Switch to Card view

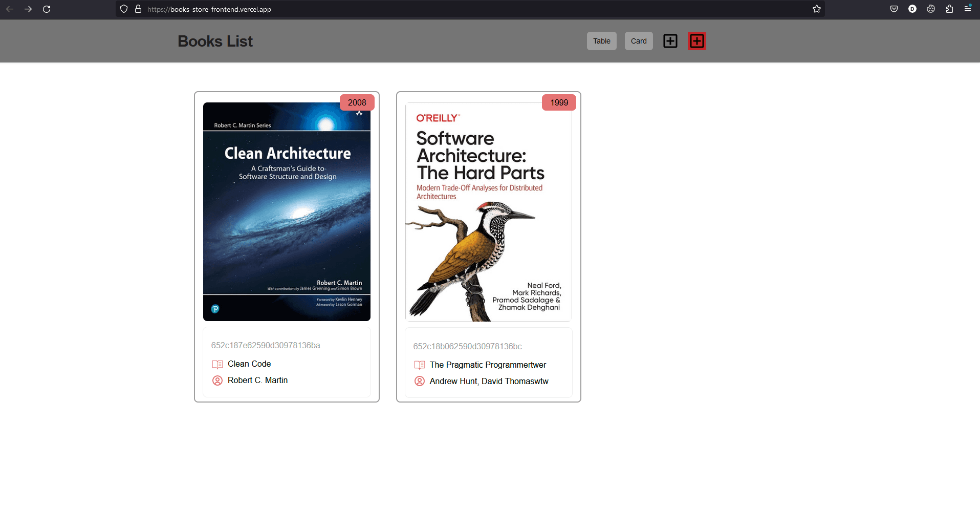[638, 40]
